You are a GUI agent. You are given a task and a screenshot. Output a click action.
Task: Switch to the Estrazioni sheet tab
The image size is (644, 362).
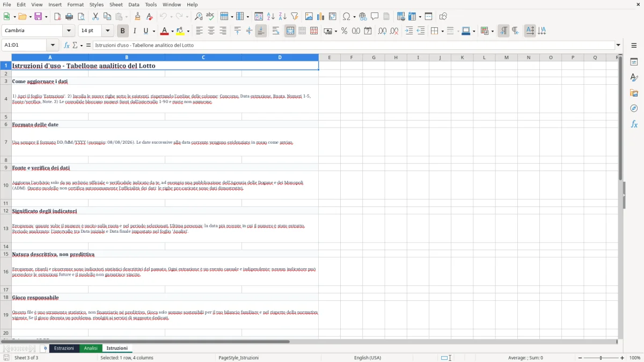[64, 348]
